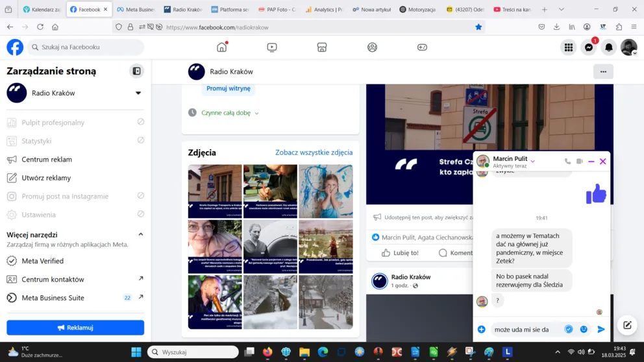Open the account profile picture menu
This screenshot has width=644, height=362.
pos(629,47)
